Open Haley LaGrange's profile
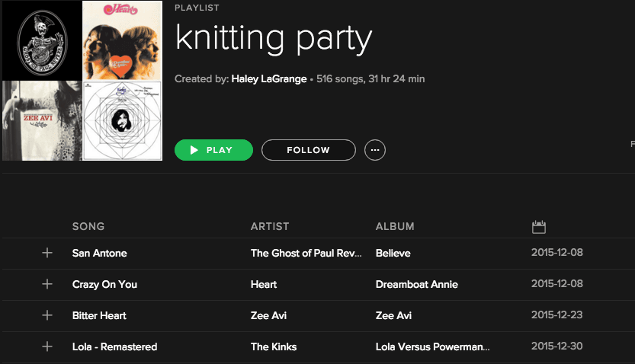The height and width of the screenshot is (364, 635). (269, 79)
